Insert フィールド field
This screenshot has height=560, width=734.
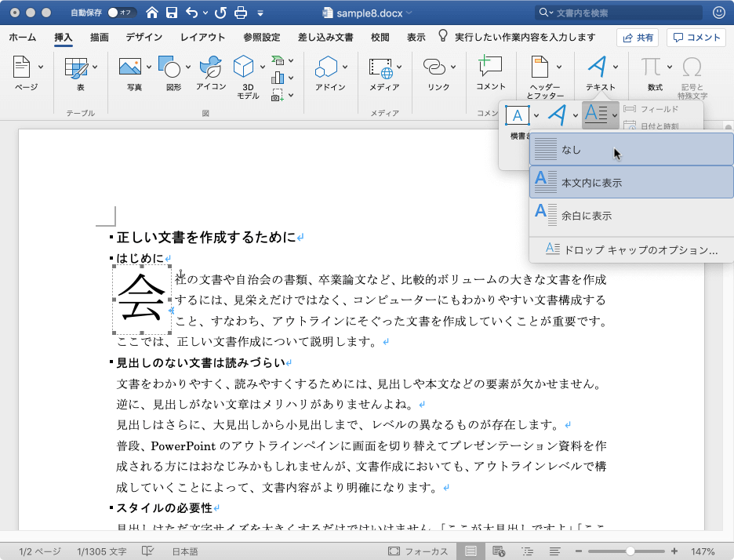tap(651, 109)
